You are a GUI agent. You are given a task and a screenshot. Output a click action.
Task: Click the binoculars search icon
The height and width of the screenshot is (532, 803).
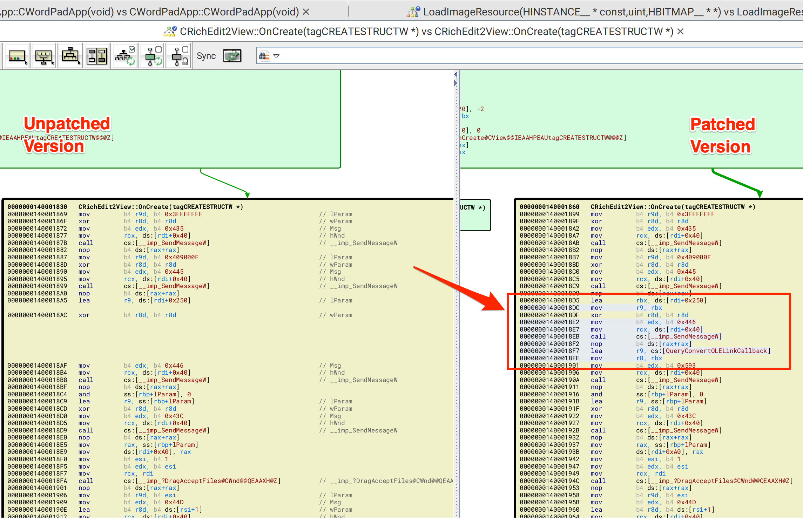point(264,56)
